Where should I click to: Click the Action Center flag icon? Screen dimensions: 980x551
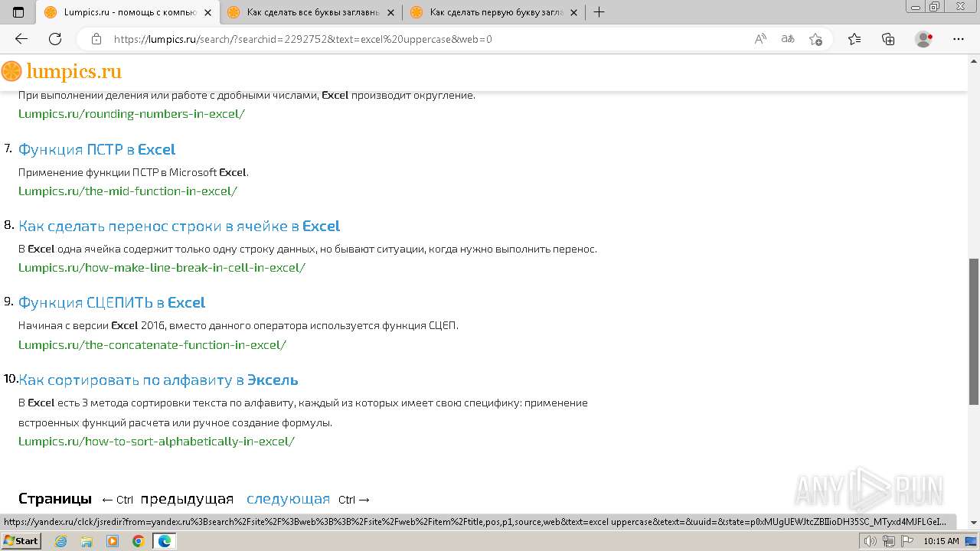coord(907,541)
